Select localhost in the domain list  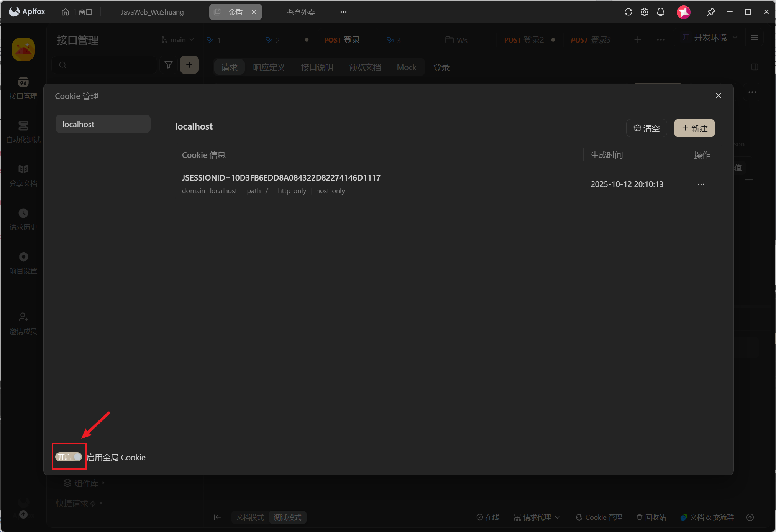103,124
